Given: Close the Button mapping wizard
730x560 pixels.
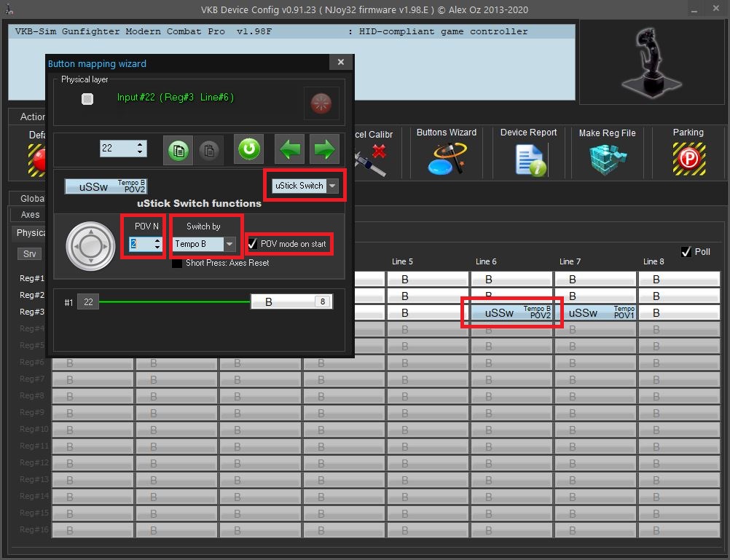Looking at the screenshot, I should (x=341, y=62).
